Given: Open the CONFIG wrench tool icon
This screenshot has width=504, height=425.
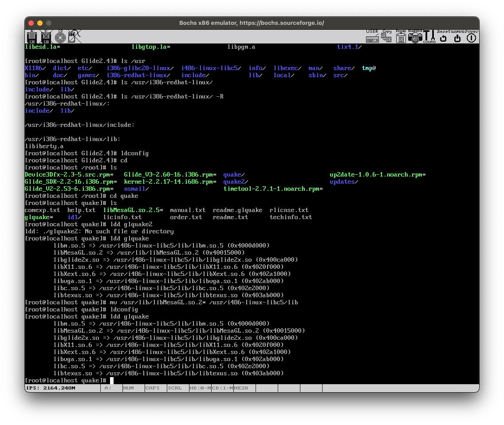Looking at the screenshot, I should pyautogui.click(x=429, y=36).
